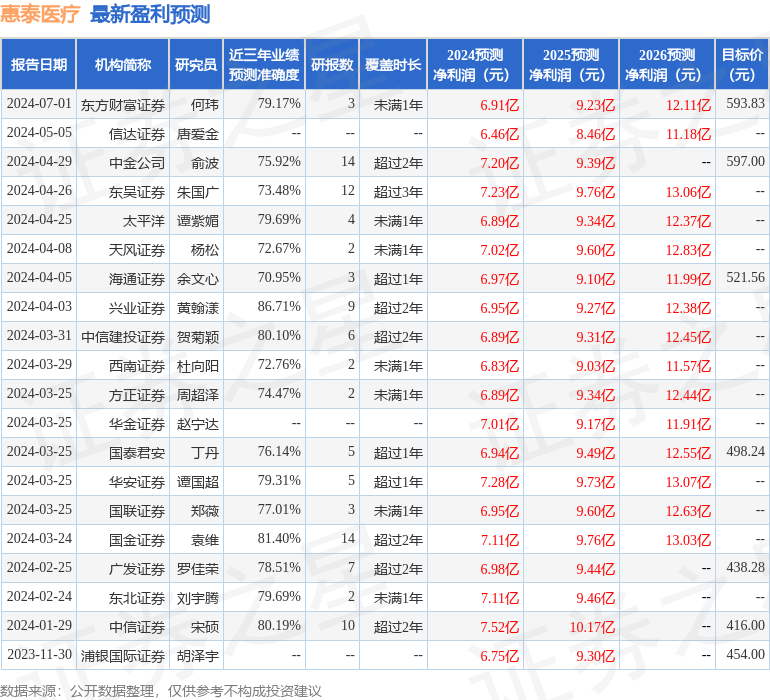Select the 2026预测净利润 column header
The height and width of the screenshot is (700, 770).
pyautogui.click(x=667, y=64)
